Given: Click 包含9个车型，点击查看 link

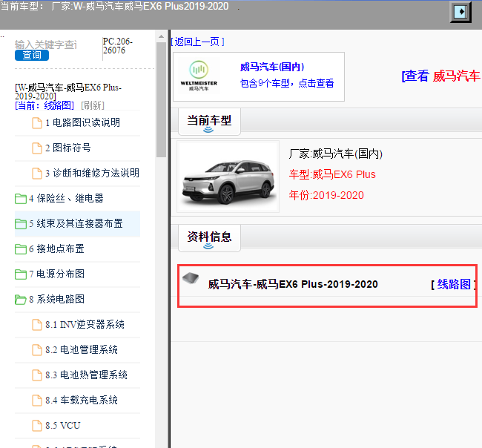Looking at the screenshot, I should tap(287, 83).
